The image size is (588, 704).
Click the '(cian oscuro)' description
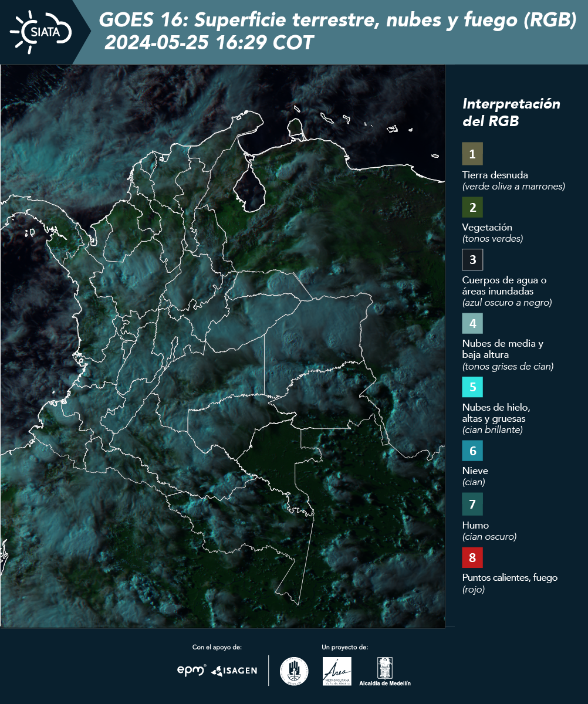489,537
